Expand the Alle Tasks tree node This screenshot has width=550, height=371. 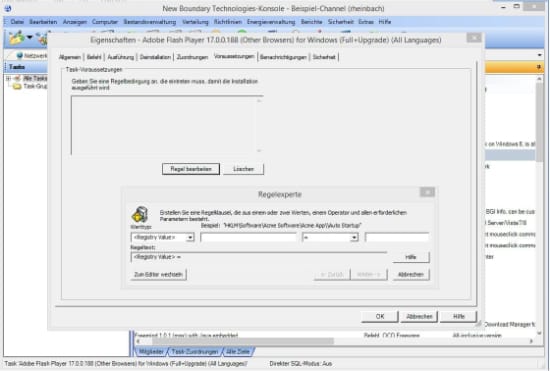point(8,78)
